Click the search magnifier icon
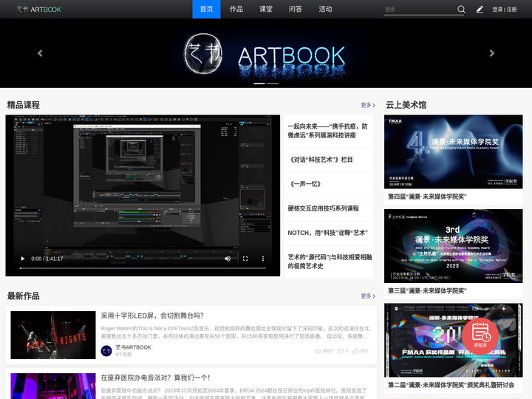 (x=461, y=9)
